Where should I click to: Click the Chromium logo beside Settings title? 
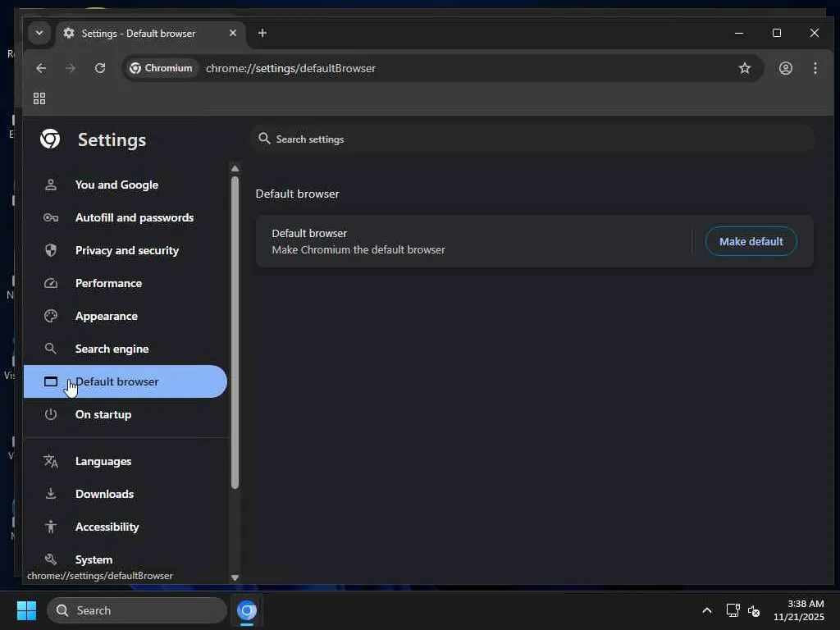(50, 139)
